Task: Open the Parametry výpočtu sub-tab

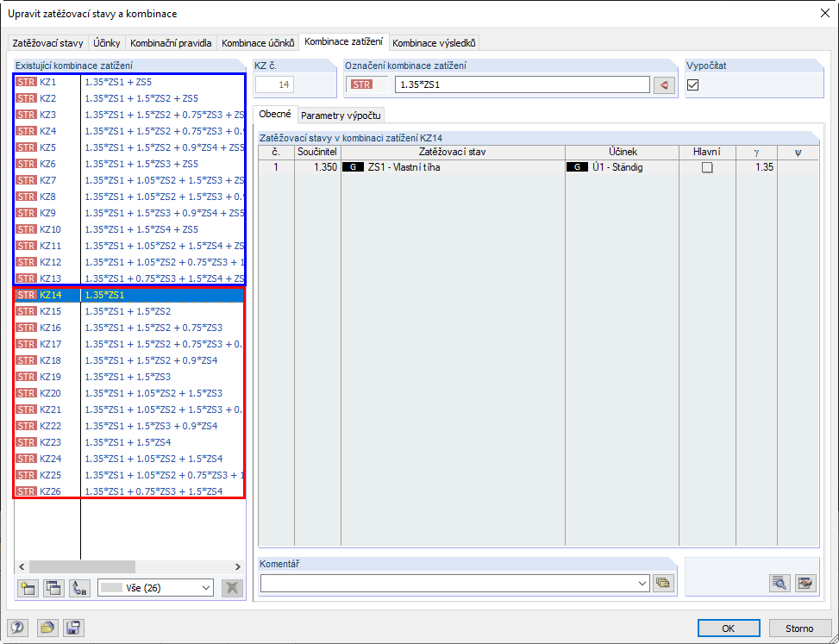Action: coord(341,116)
